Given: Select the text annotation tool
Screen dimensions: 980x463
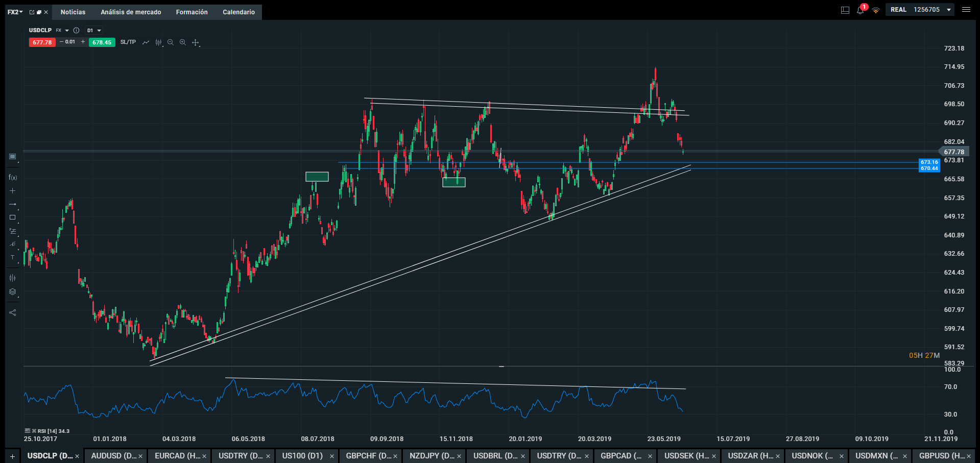Looking at the screenshot, I should pyautogui.click(x=13, y=258).
